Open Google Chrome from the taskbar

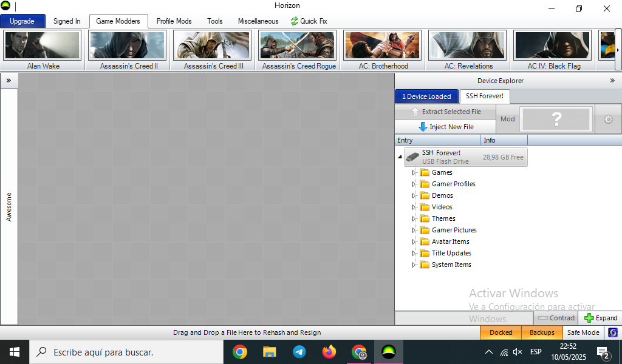pyautogui.click(x=240, y=352)
